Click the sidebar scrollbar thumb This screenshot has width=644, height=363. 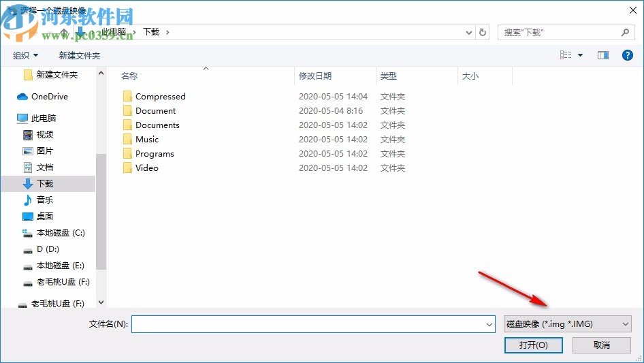(101, 212)
